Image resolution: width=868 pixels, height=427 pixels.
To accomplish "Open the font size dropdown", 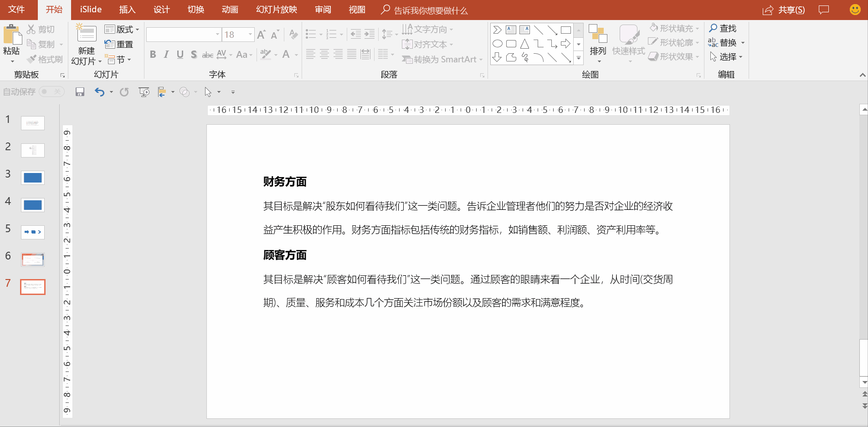I will (x=250, y=35).
